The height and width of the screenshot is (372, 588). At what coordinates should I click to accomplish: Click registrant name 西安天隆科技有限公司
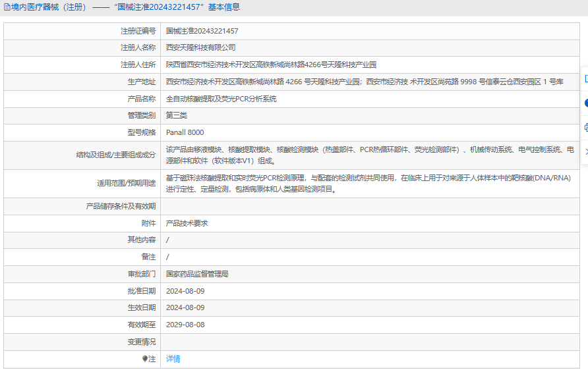pos(200,48)
